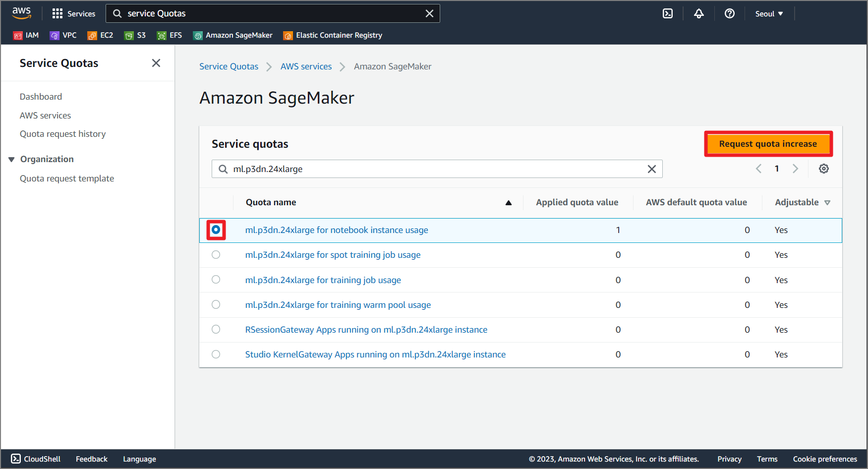
Task: Click Language in the footer
Action: [x=139, y=459]
